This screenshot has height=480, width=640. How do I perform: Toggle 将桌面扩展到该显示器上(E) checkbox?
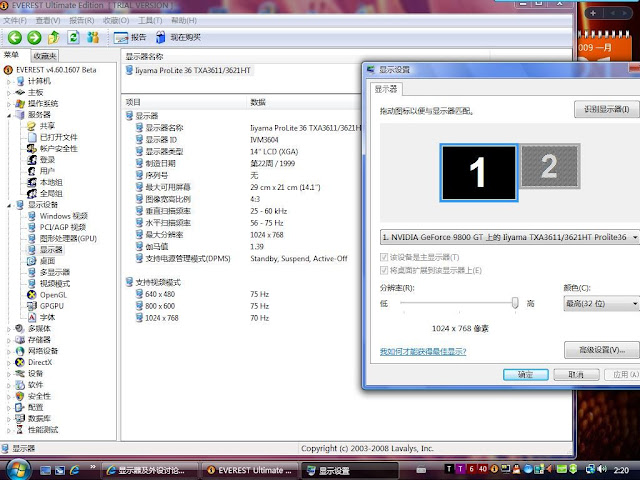(384, 270)
